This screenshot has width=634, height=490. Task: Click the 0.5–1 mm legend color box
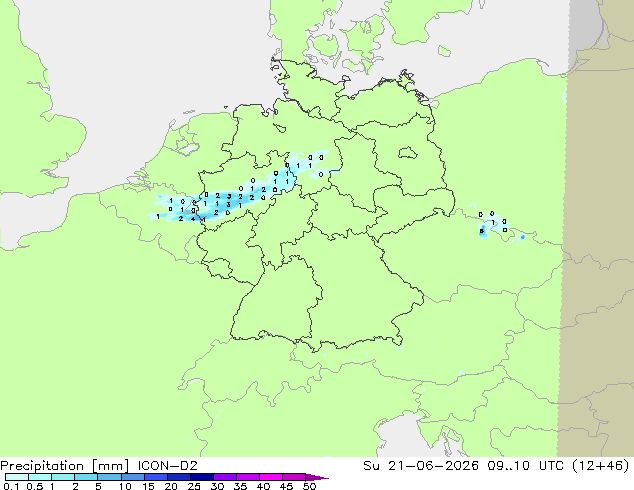click(40, 477)
